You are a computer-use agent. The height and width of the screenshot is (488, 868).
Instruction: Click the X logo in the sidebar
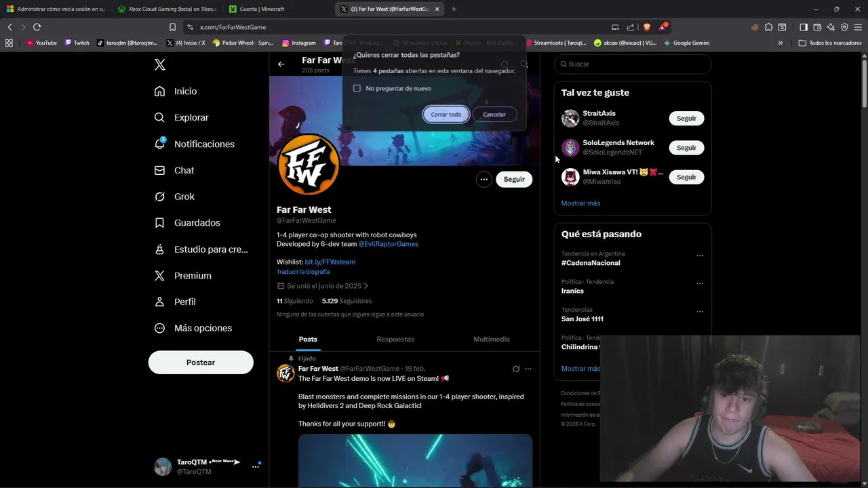[160, 65]
